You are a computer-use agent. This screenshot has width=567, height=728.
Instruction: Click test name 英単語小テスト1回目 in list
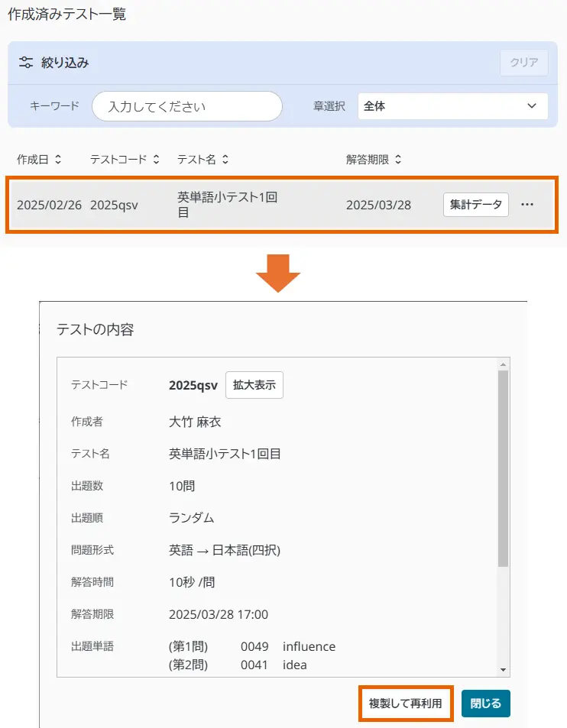pyautogui.click(x=227, y=204)
